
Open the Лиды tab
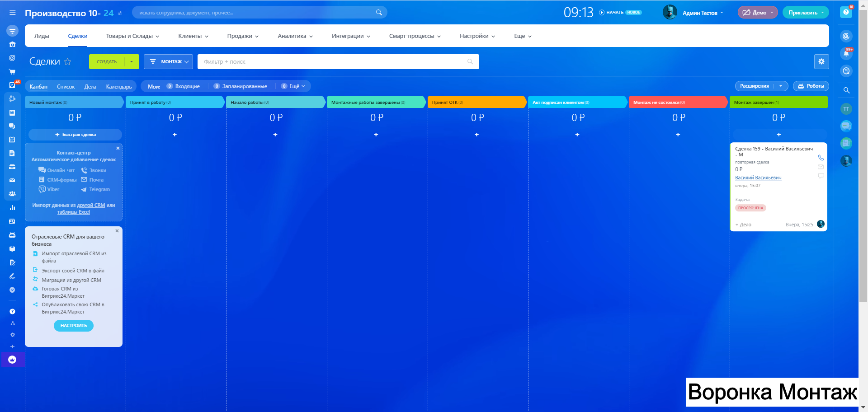(x=42, y=36)
